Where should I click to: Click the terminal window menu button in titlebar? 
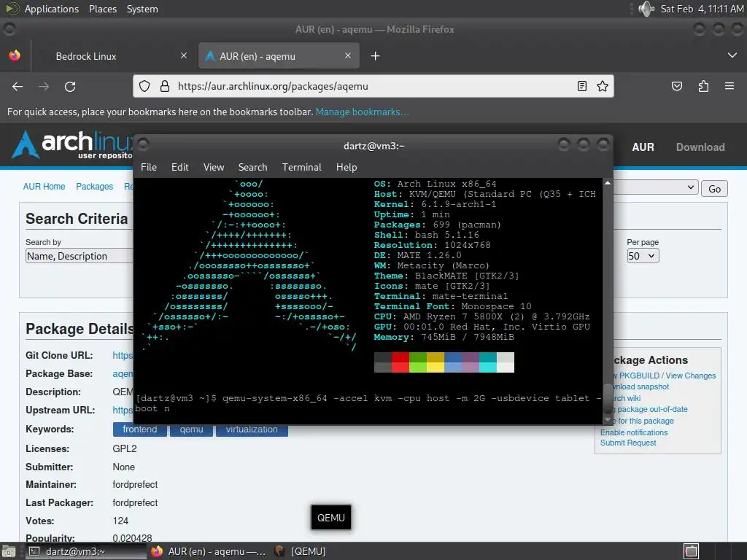pyautogui.click(x=144, y=144)
